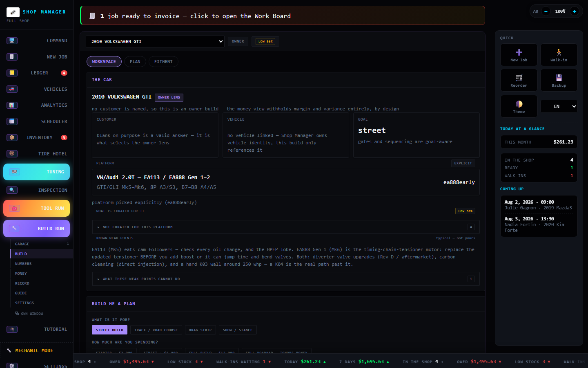588x368 pixels.
Task: Choose Street Build purpose
Action: (x=109, y=330)
